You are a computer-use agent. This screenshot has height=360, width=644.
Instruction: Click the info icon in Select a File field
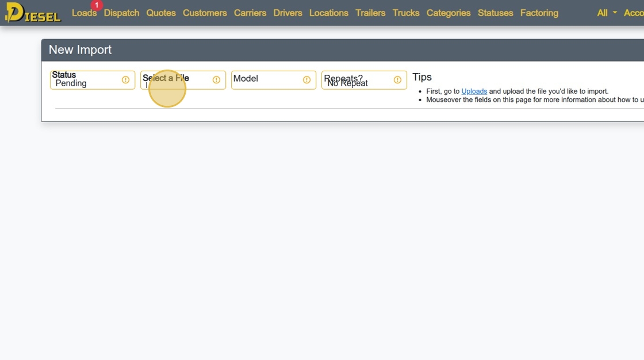(216, 80)
